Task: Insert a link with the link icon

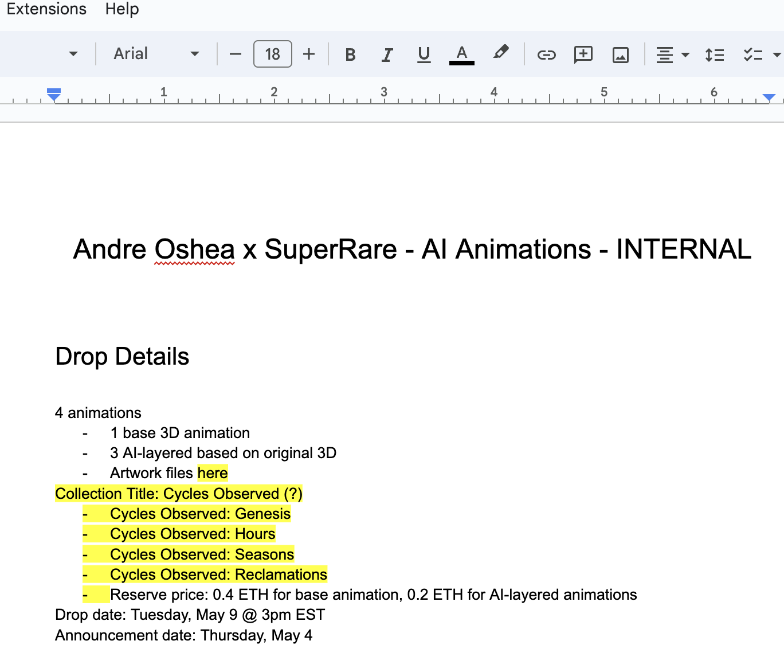Action: (546, 54)
